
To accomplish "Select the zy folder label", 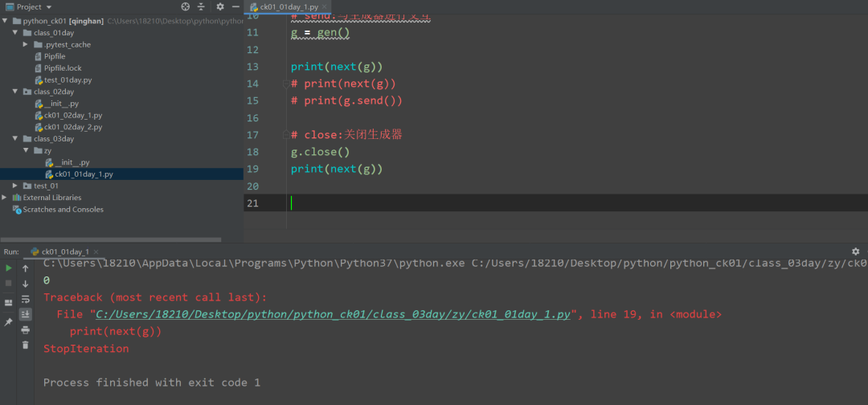I will click(47, 150).
